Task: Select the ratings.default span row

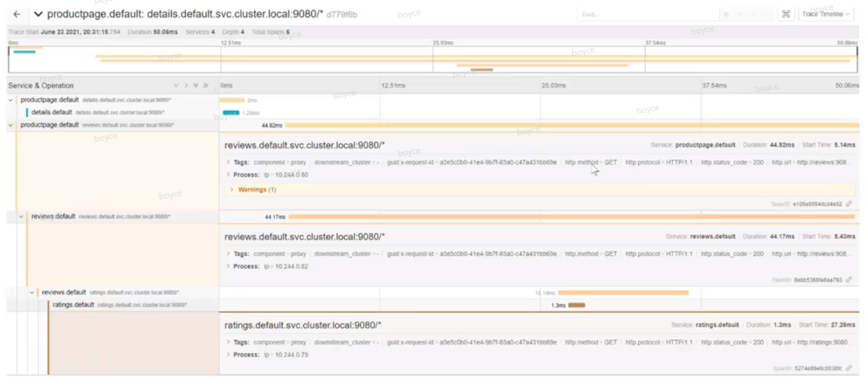Action: point(73,305)
